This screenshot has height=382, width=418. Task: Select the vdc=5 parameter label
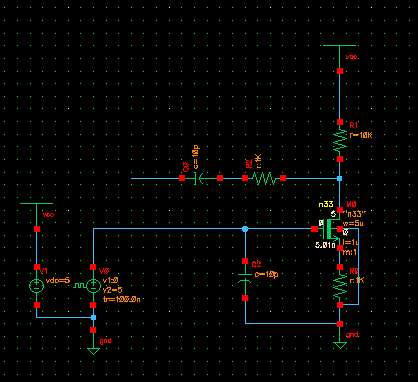point(58,281)
